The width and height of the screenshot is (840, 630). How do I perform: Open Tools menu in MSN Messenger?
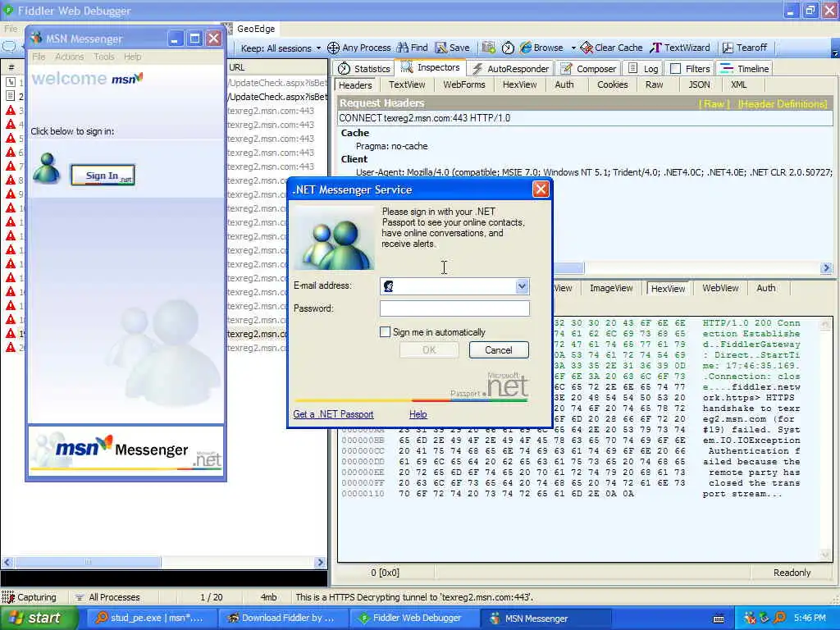click(104, 57)
